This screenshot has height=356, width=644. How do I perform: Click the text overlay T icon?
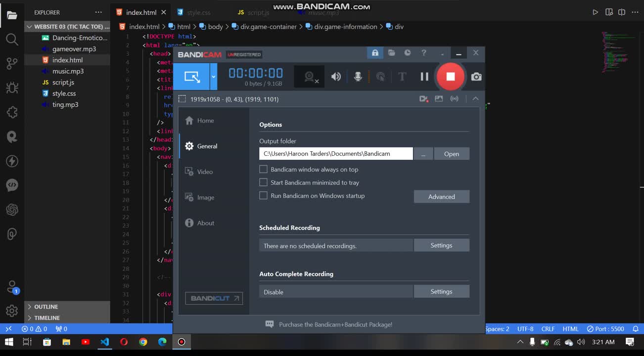pyautogui.click(x=402, y=77)
